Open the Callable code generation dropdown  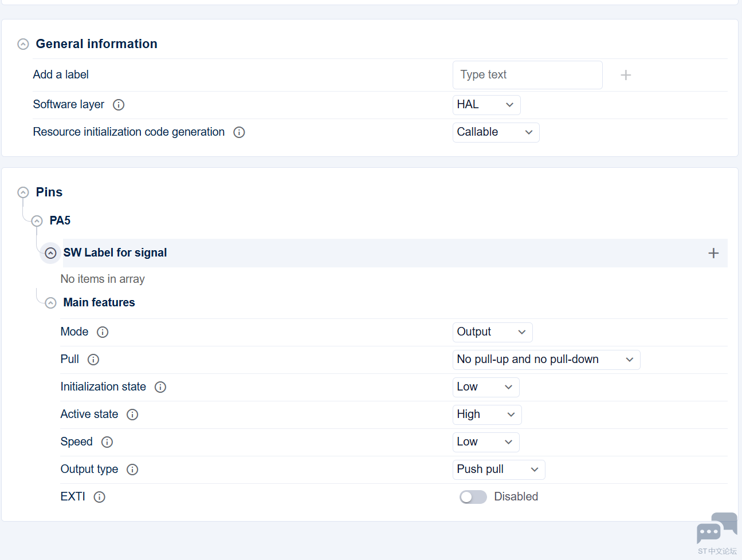click(496, 132)
